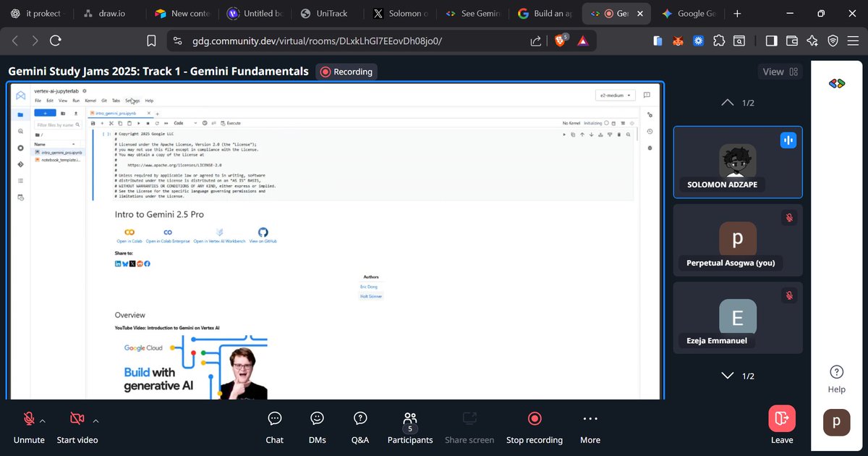Viewport: 868px width, 456px height.
Task: Start your video
Action: click(x=77, y=427)
